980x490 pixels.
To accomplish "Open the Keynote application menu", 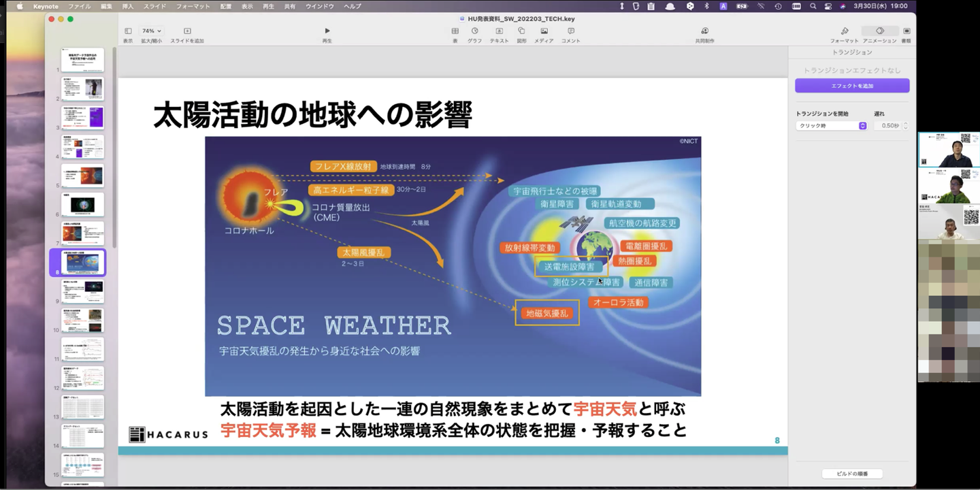I will (x=46, y=6).
